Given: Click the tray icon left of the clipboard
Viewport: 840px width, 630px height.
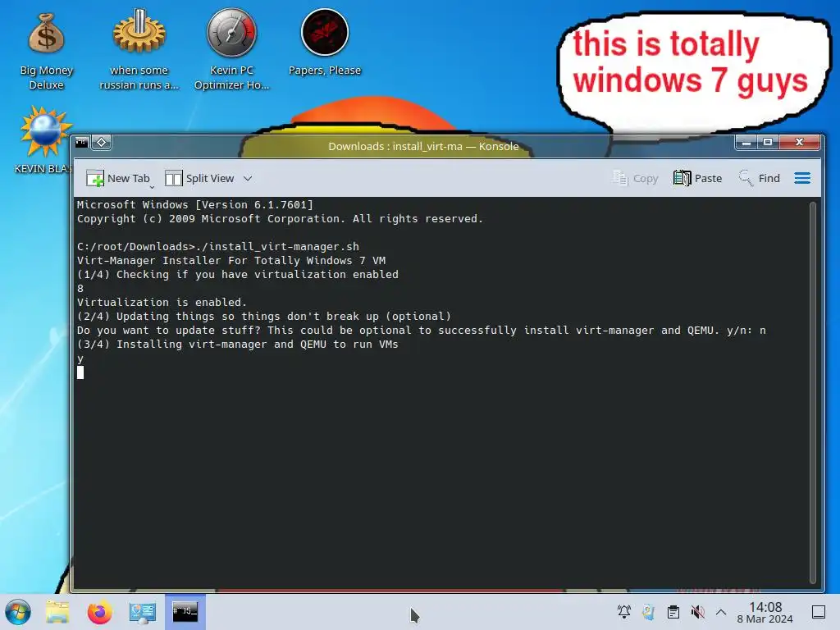Looking at the screenshot, I should pos(648,612).
